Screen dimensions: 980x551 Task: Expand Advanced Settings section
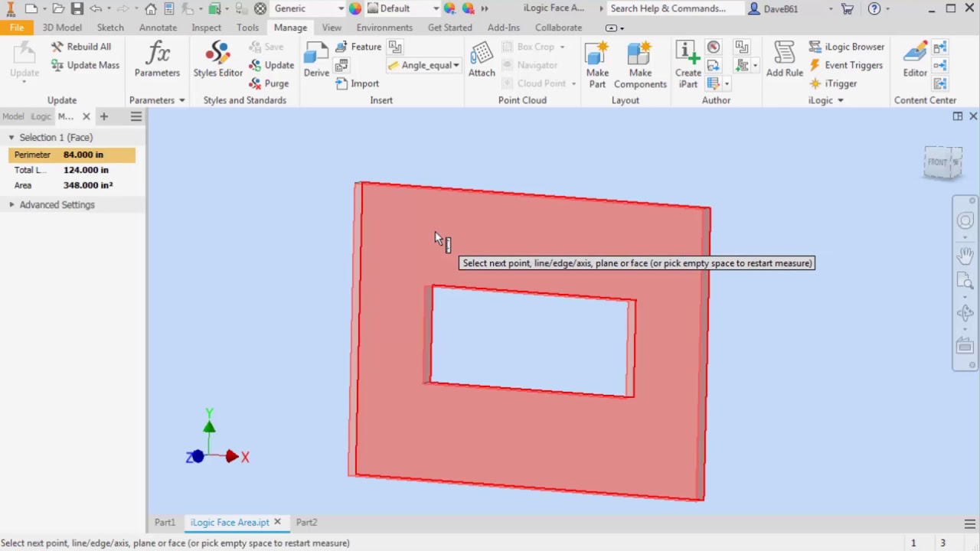[11, 205]
